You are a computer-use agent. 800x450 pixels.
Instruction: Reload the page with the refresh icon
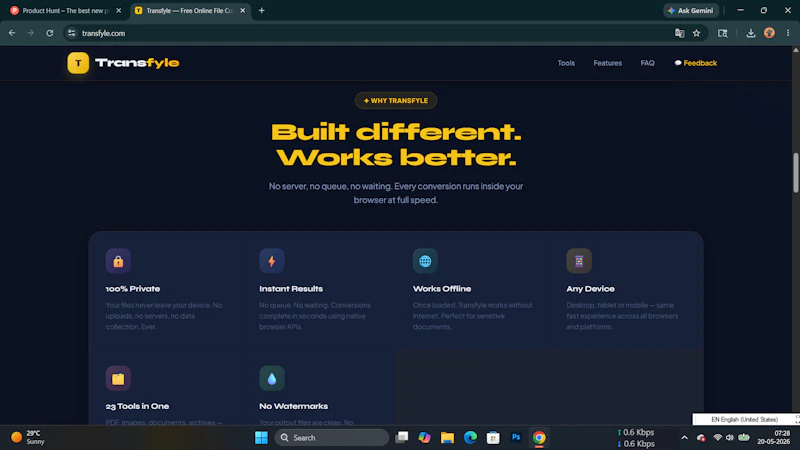49,33
